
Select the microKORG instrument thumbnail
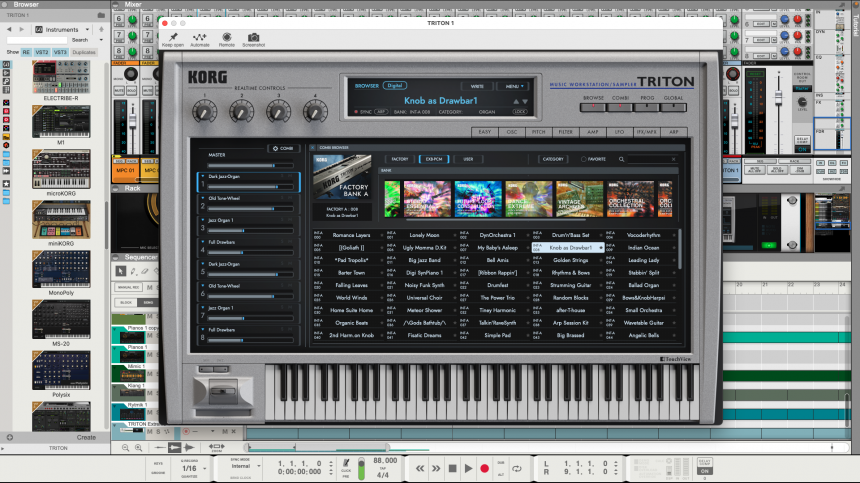[x=61, y=169]
